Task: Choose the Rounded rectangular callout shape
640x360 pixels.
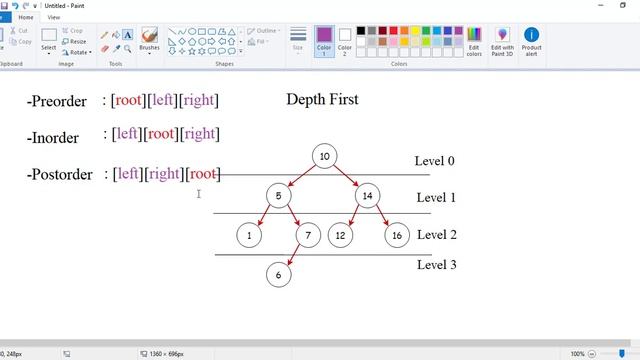Action: coord(211,51)
